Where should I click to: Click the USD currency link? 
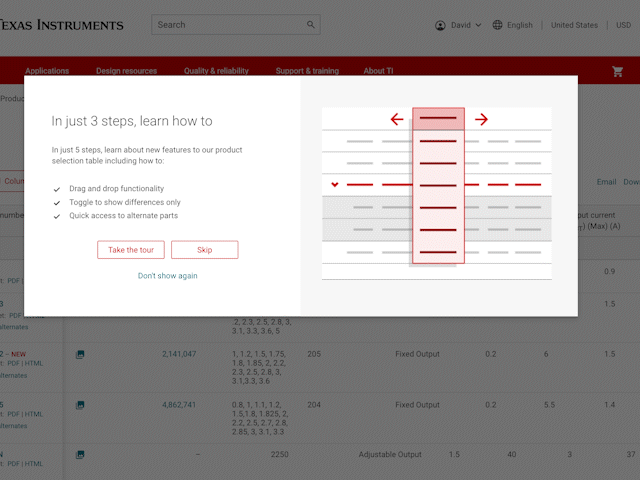623,25
